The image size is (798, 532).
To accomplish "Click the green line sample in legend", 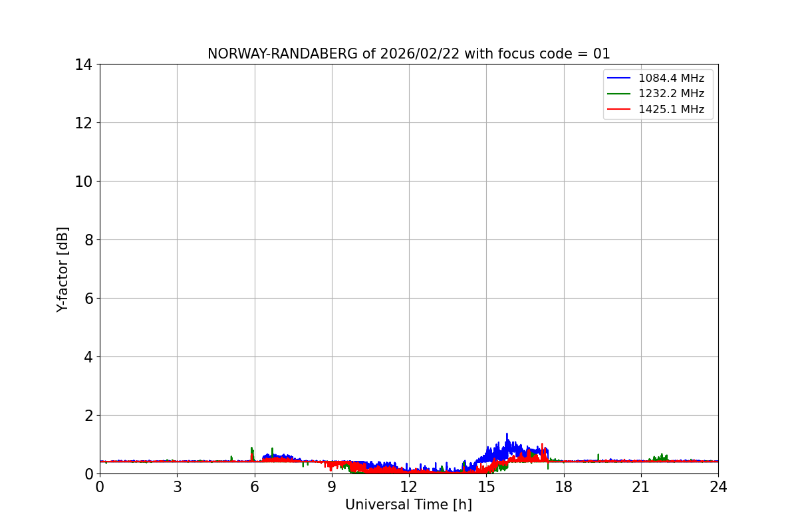I will 619,94.
